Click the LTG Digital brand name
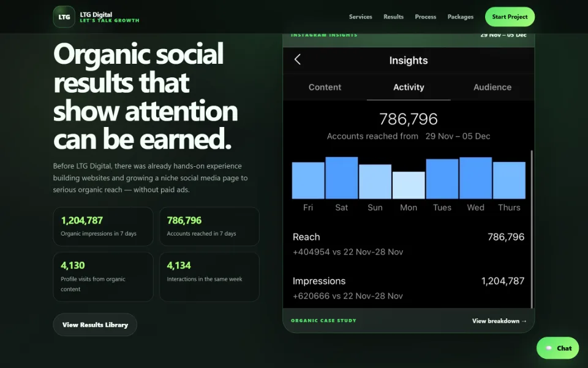The width and height of the screenshot is (588, 368). [96, 14]
